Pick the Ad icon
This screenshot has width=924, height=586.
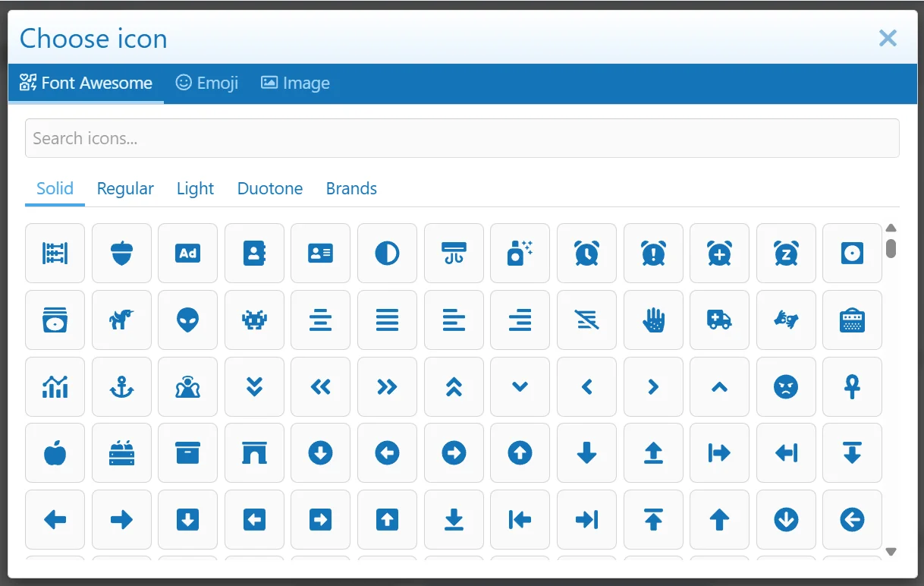click(x=187, y=253)
